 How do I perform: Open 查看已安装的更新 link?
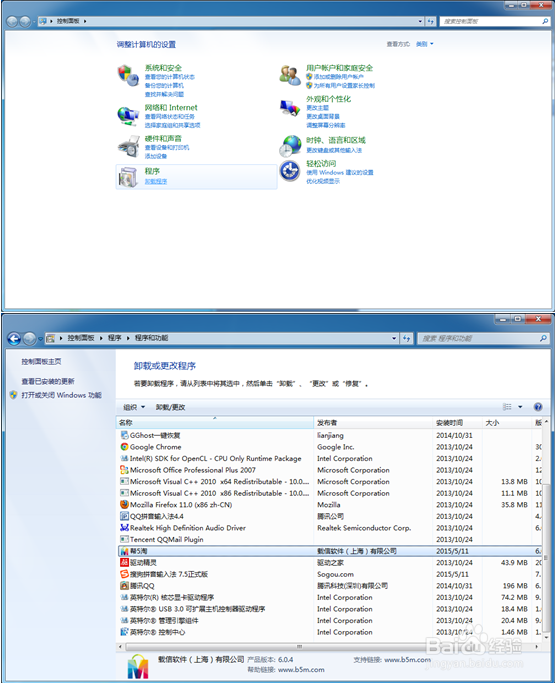click(x=48, y=381)
